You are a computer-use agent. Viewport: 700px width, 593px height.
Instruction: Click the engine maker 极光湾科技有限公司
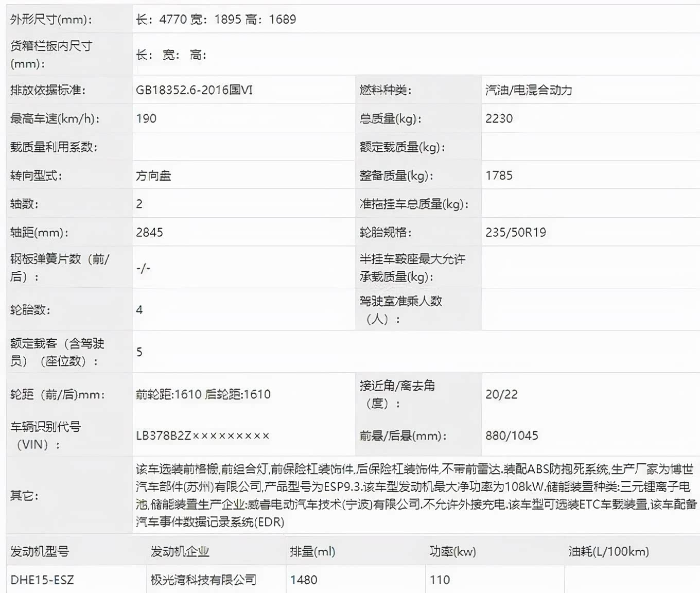tap(203, 580)
